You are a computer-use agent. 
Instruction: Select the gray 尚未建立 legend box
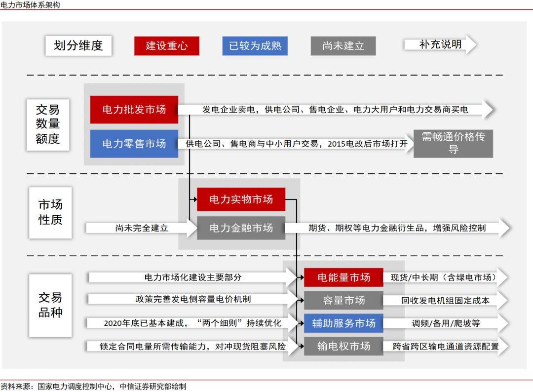(343, 46)
